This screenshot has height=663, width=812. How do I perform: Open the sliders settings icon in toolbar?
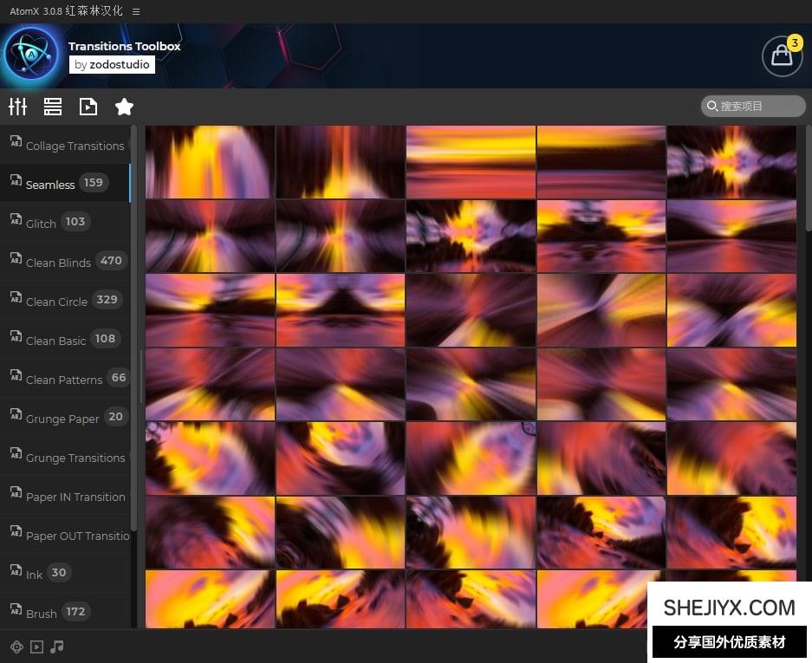tap(18, 107)
